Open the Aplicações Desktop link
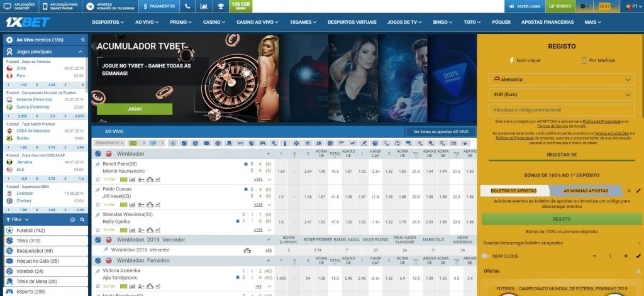 click(x=19, y=6)
